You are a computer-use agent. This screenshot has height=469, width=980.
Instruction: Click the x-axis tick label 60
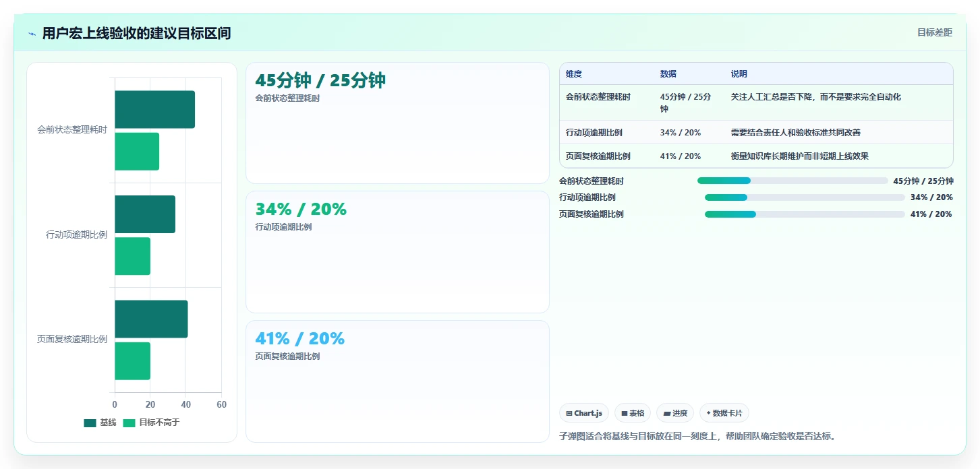(221, 404)
